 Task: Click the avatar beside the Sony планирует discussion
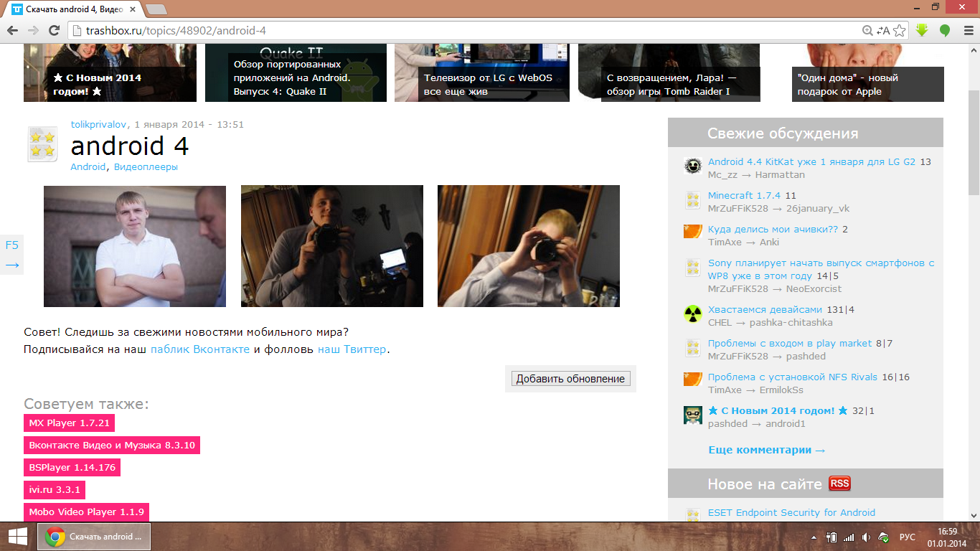click(x=692, y=268)
